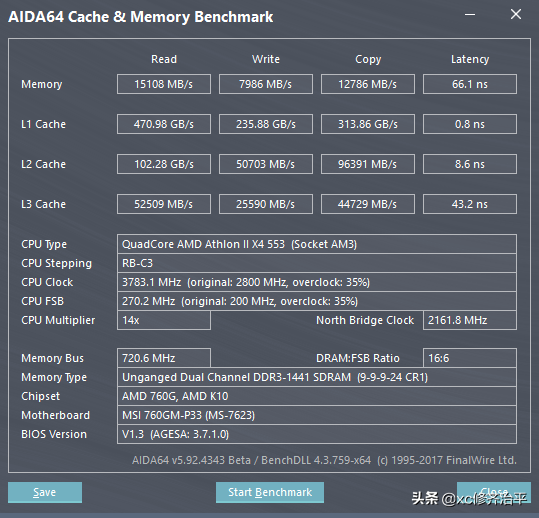539x518 pixels.
Task: Select Memory Latency value 66.1 ns
Action: point(470,84)
